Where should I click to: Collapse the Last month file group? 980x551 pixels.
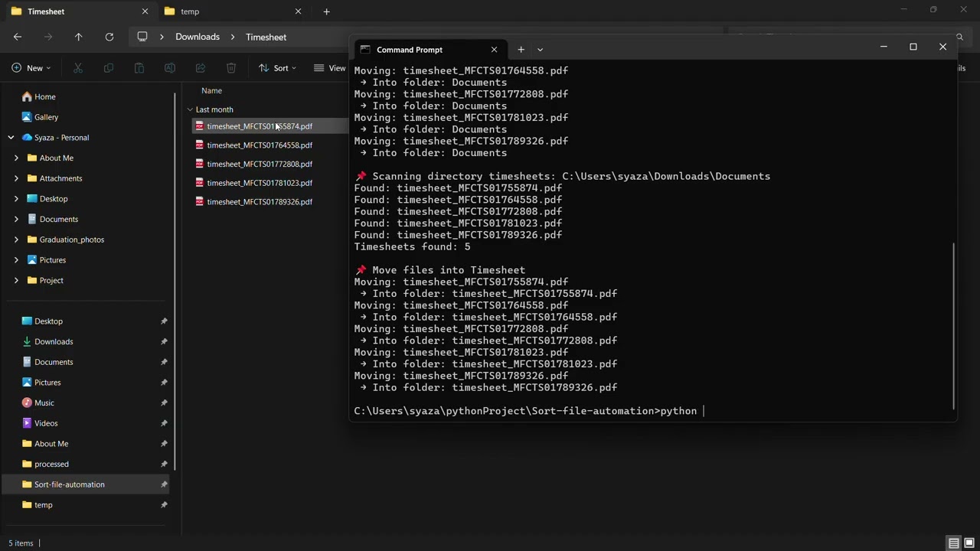pos(190,109)
